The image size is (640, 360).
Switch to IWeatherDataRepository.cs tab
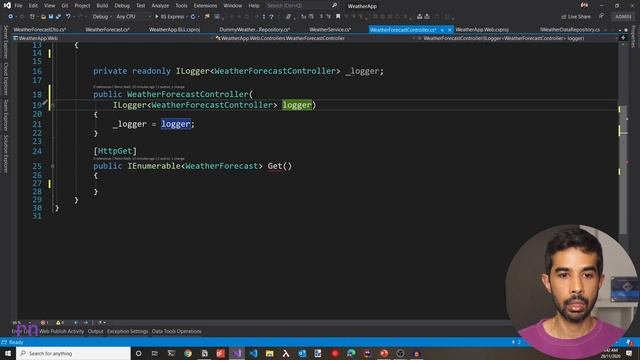point(570,30)
